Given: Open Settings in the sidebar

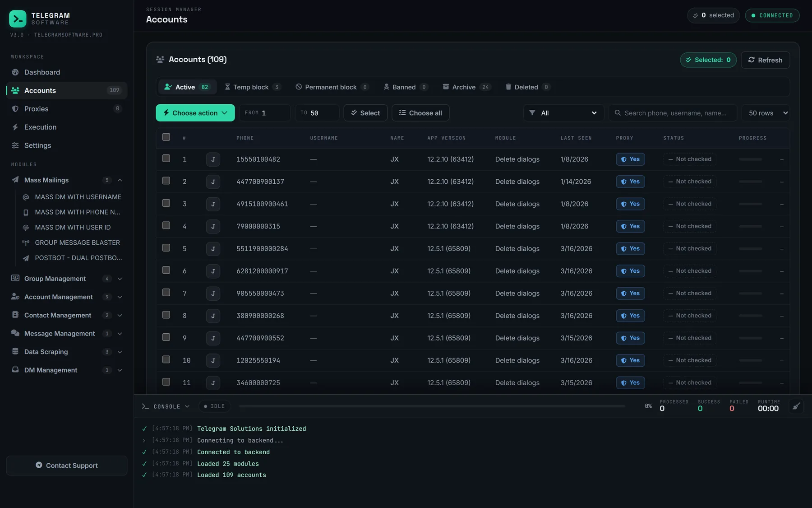Looking at the screenshot, I should 67,145.
